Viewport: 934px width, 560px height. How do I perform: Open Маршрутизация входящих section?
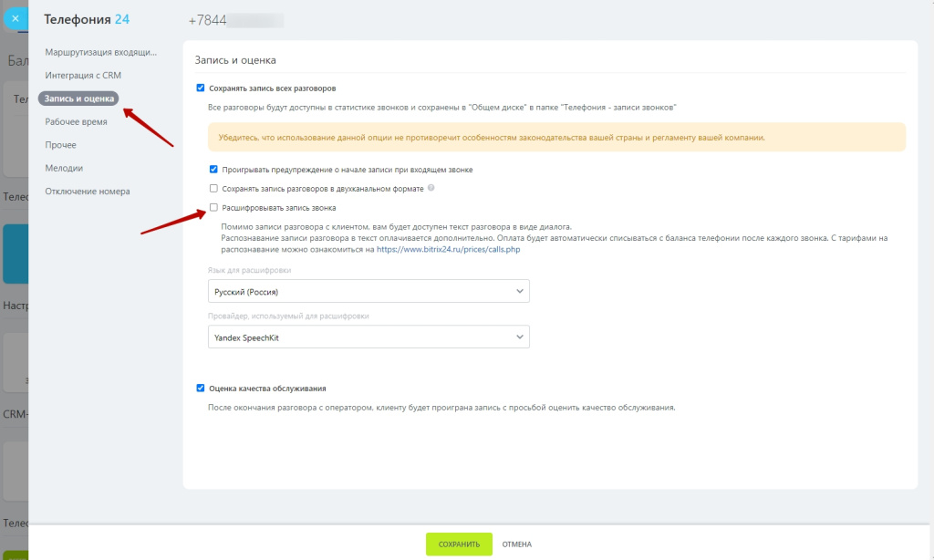[x=101, y=52]
